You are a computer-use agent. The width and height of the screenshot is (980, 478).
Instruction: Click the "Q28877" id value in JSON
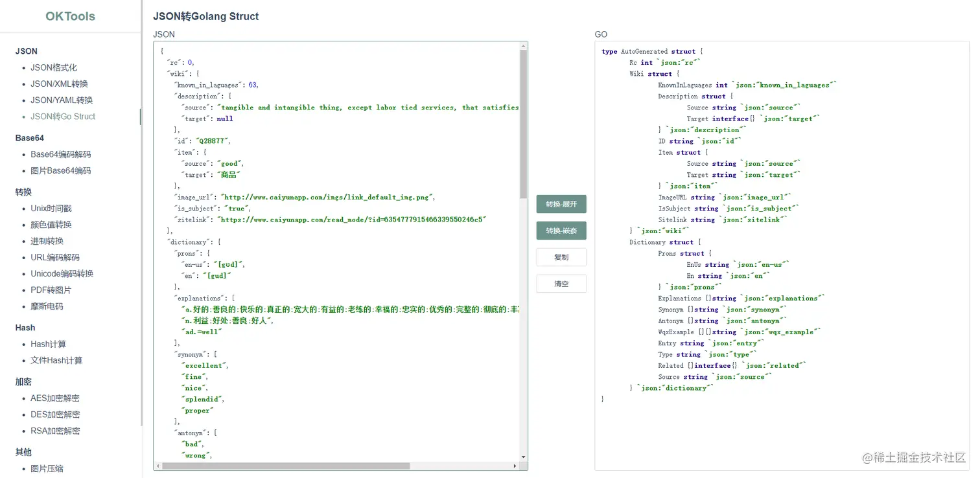coord(213,141)
